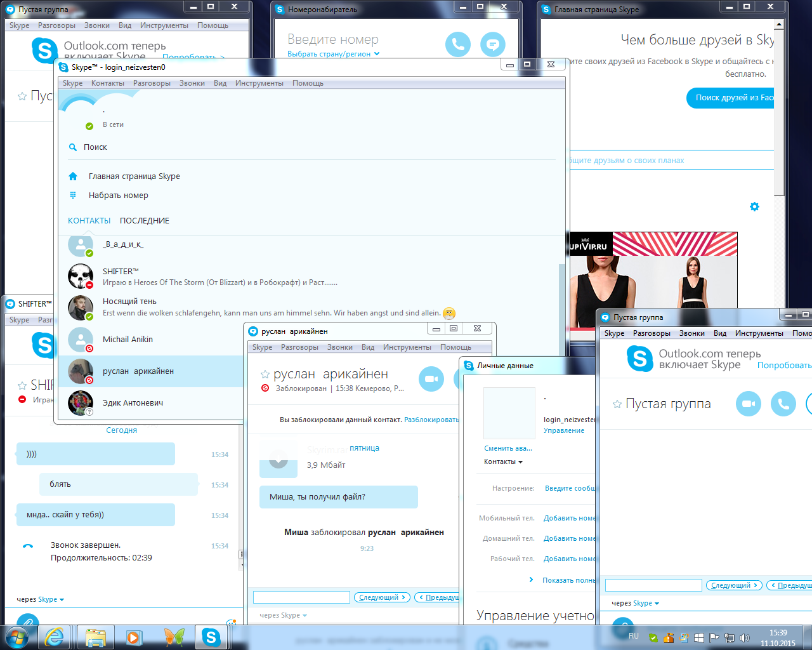The width and height of the screenshot is (812, 650).
Task: Open Windows Media Player from taskbar
Action: pyautogui.click(x=134, y=637)
